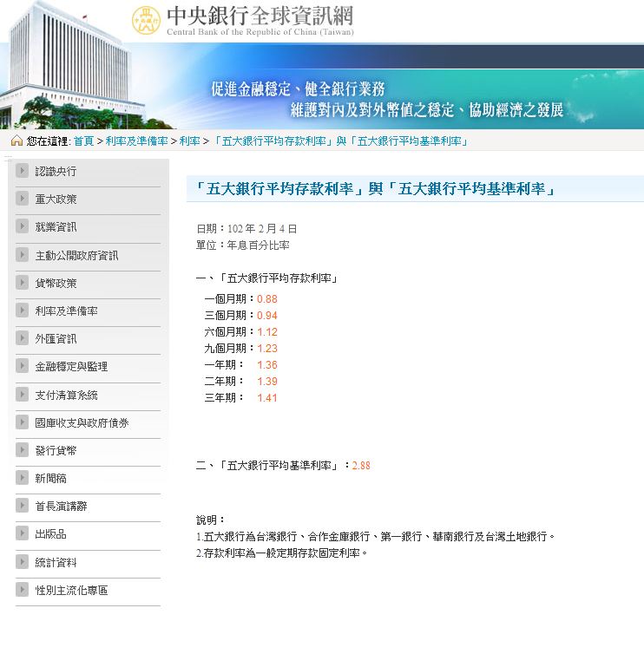Viewport: 644px width, 667px height.
Task: Click section label 一、「五大銀行平均存款利率」
Action: pos(266,278)
